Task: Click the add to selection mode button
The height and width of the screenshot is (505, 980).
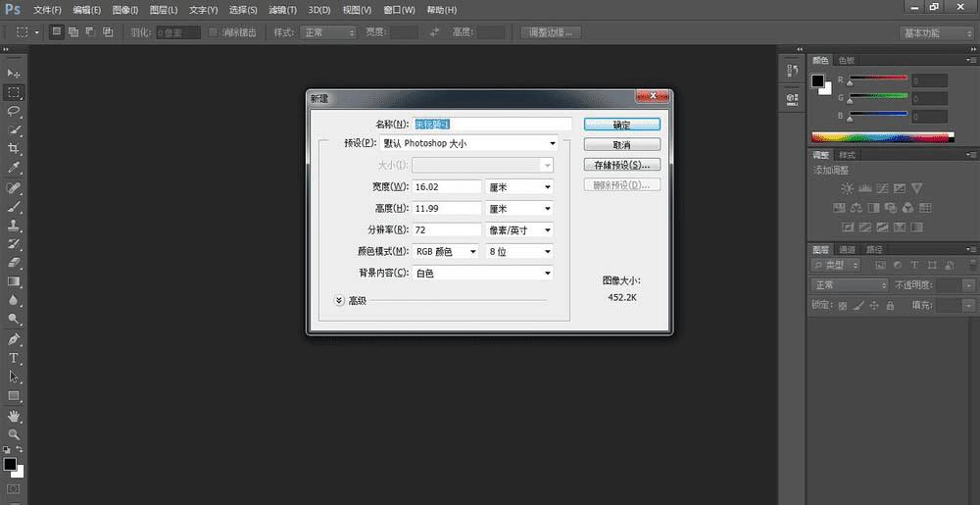Action: click(x=73, y=32)
